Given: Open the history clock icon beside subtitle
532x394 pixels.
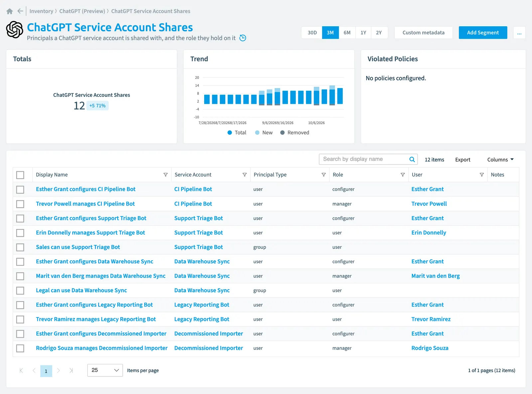Looking at the screenshot, I should [x=243, y=38].
